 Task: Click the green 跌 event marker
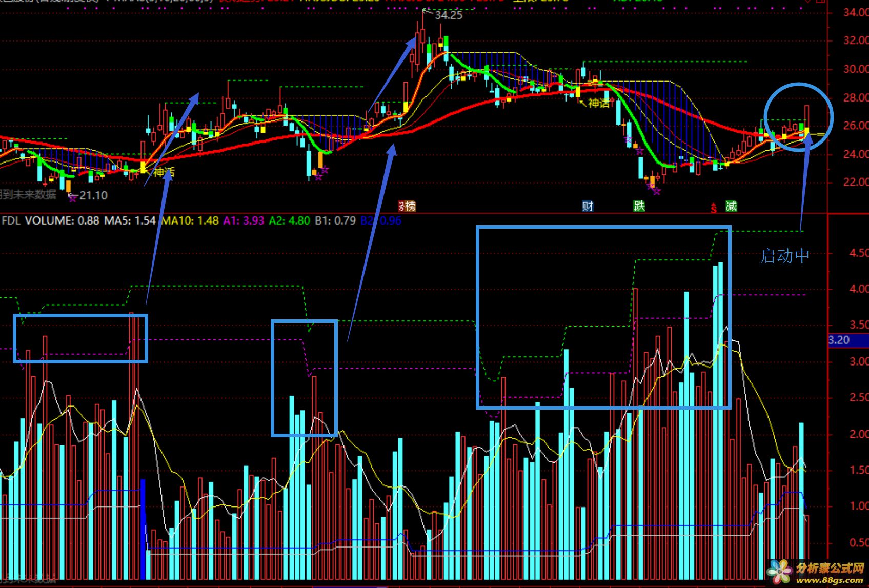639,206
